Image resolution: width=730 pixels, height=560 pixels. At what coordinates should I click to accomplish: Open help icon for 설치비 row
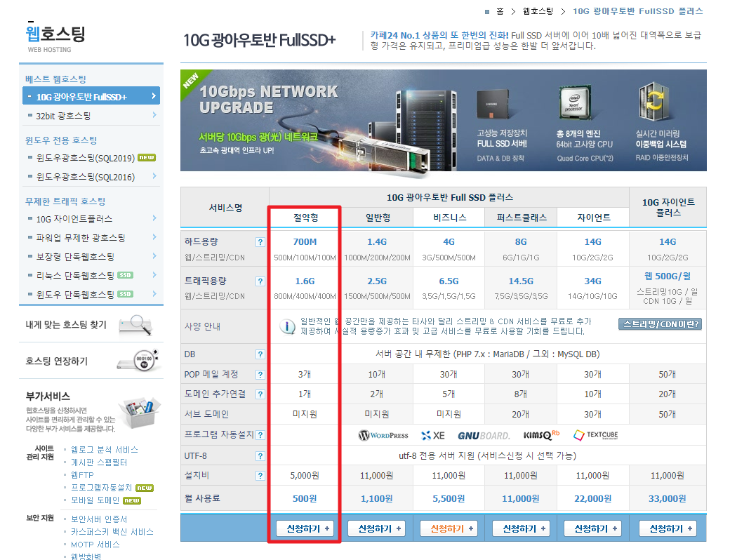coord(260,476)
